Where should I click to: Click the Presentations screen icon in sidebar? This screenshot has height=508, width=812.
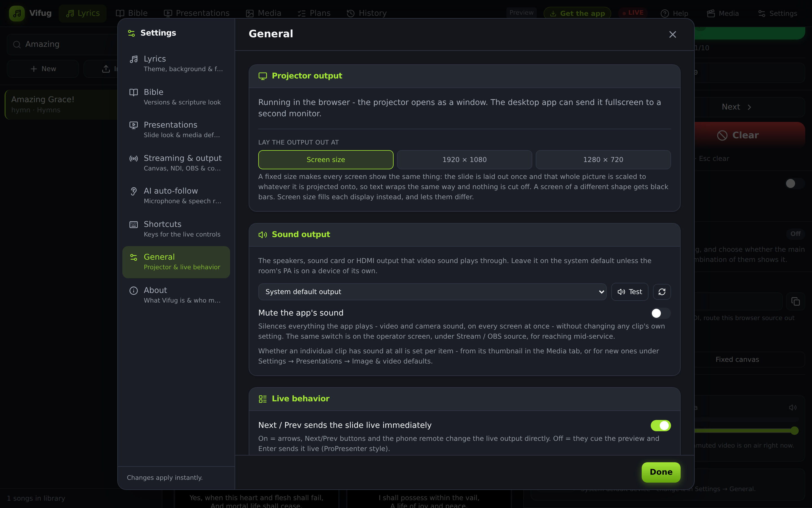coord(134,125)
